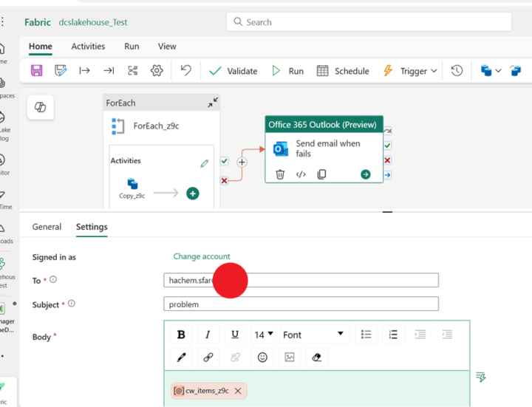View code of Send email activity
This screenshot has width=532, height=407.
click(x=301, y=174)
